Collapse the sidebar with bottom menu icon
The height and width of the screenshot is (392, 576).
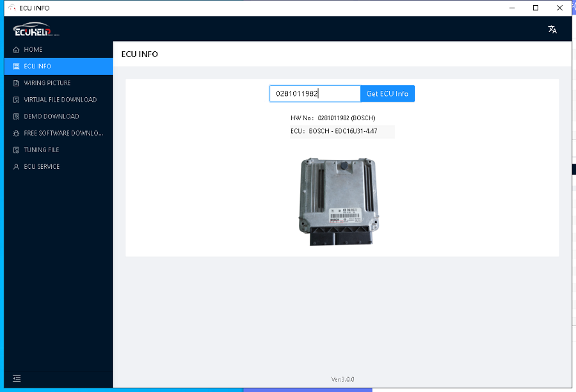[17, 379]
